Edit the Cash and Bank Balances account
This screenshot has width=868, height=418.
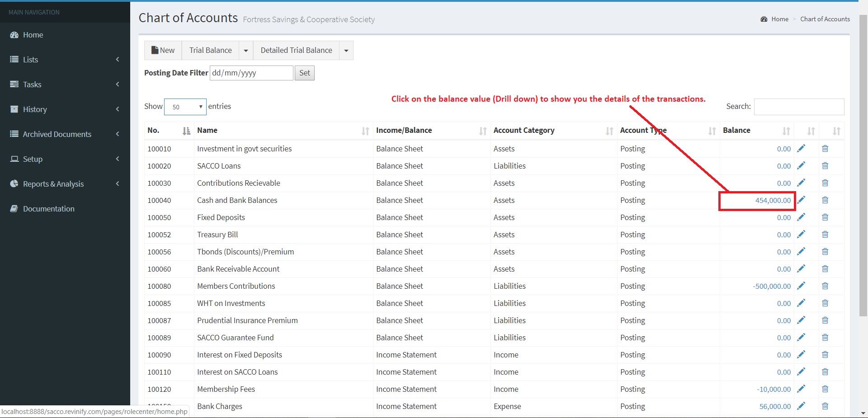pos(802,200)
